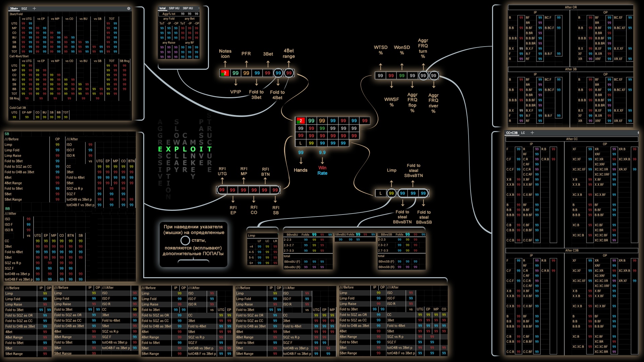Click the circled 4Bet range stat

(289, 73)
